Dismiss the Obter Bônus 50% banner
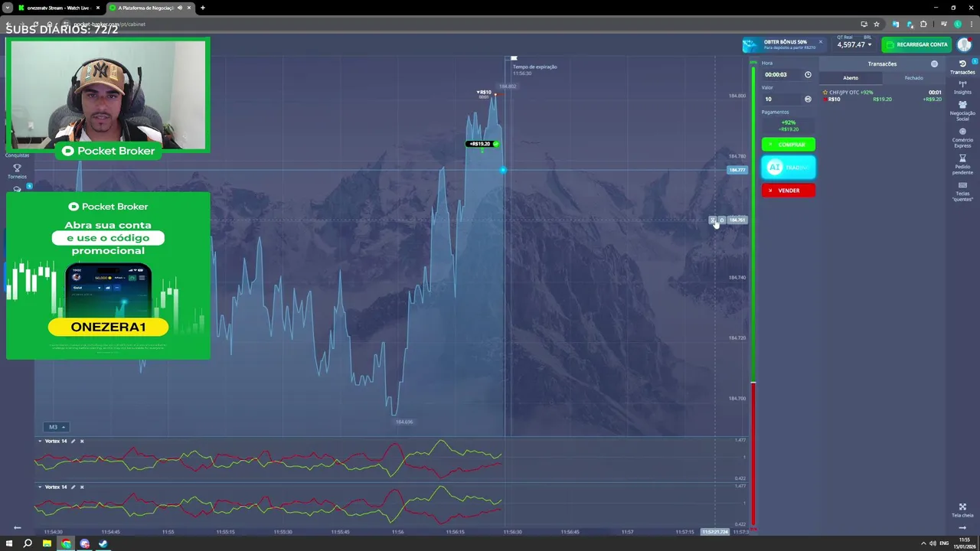 [x=820, y=41]
